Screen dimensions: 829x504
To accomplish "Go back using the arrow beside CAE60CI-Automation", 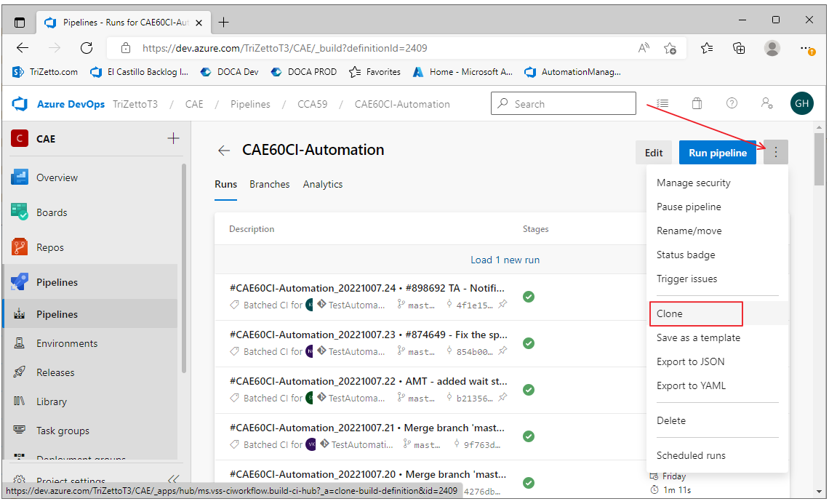I will (224, 151).
